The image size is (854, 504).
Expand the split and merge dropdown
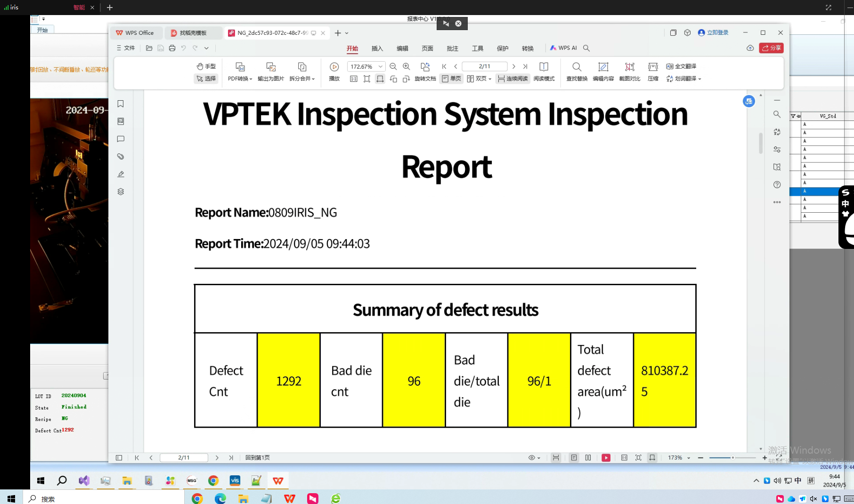point(302,79)
